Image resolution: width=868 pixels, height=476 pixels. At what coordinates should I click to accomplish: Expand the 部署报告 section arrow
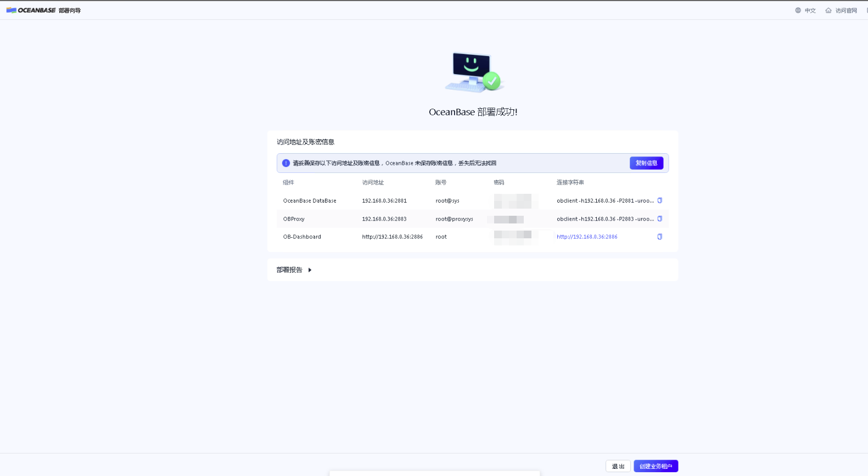[x=310, y=270]
